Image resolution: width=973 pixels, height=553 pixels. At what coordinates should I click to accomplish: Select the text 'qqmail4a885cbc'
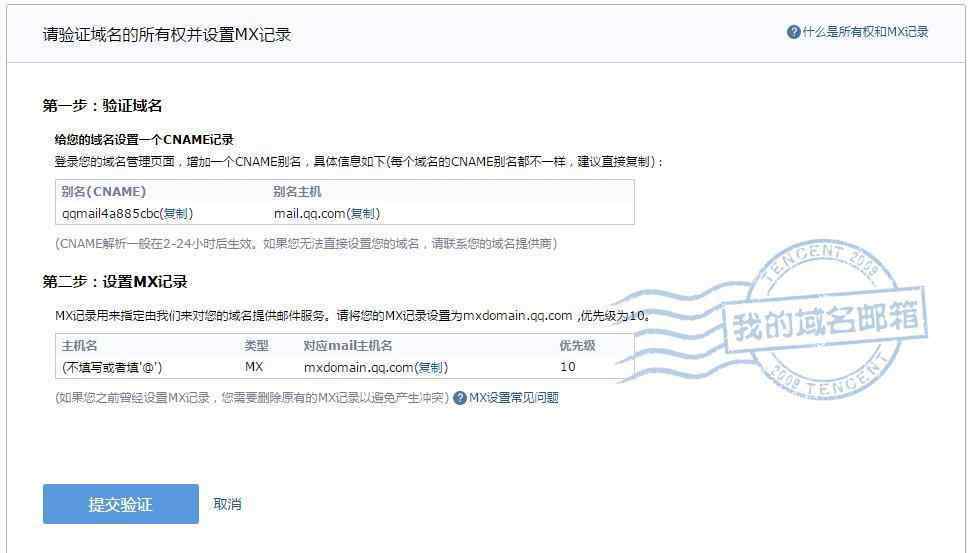[110, 214]
